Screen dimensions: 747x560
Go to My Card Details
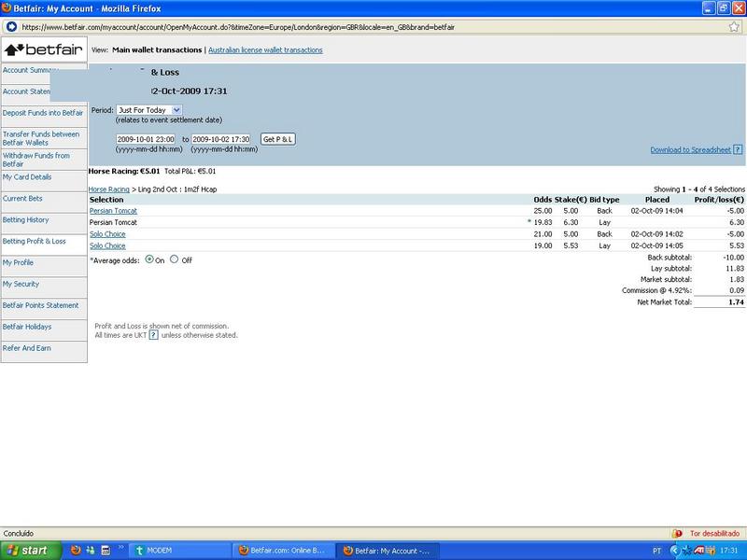pyautogui.click(x=27, y=176)
